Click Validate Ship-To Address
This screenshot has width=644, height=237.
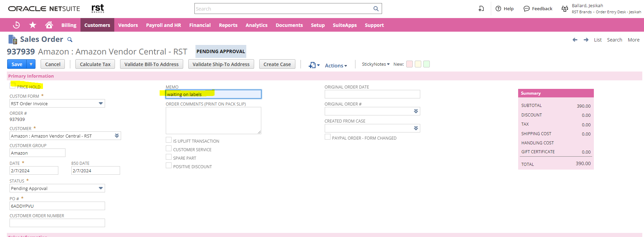pyautogui.click(x=221, y=64)
